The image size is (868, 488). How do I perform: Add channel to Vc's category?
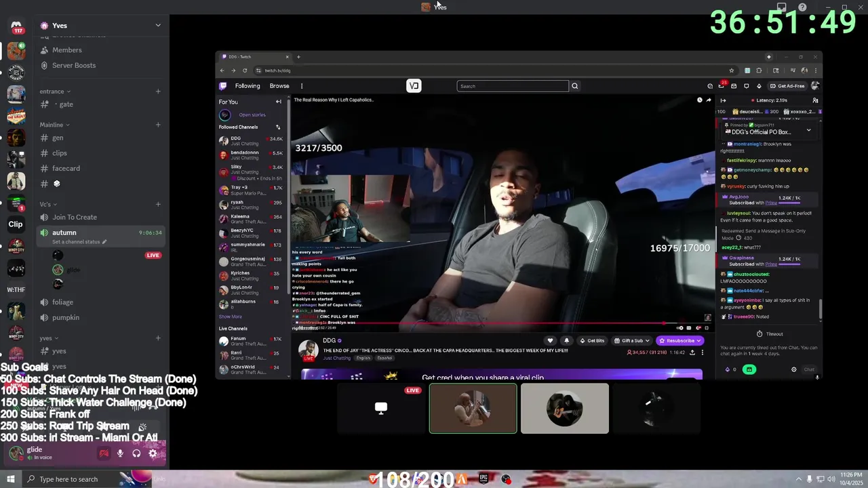coord(158,204)
